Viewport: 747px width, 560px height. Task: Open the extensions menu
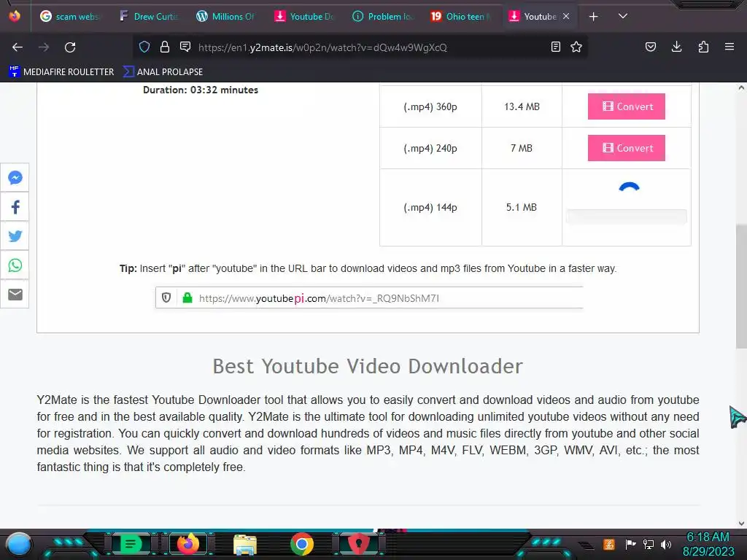(703, 47)
